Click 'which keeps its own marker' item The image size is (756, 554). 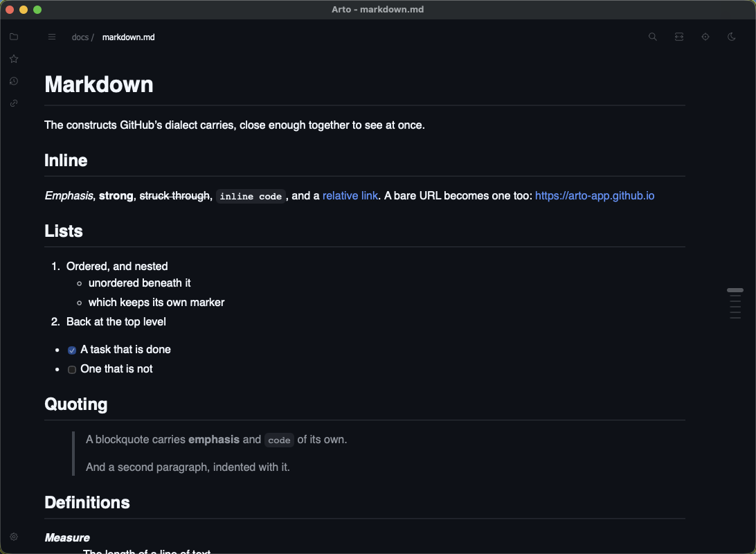pos(156,303)
